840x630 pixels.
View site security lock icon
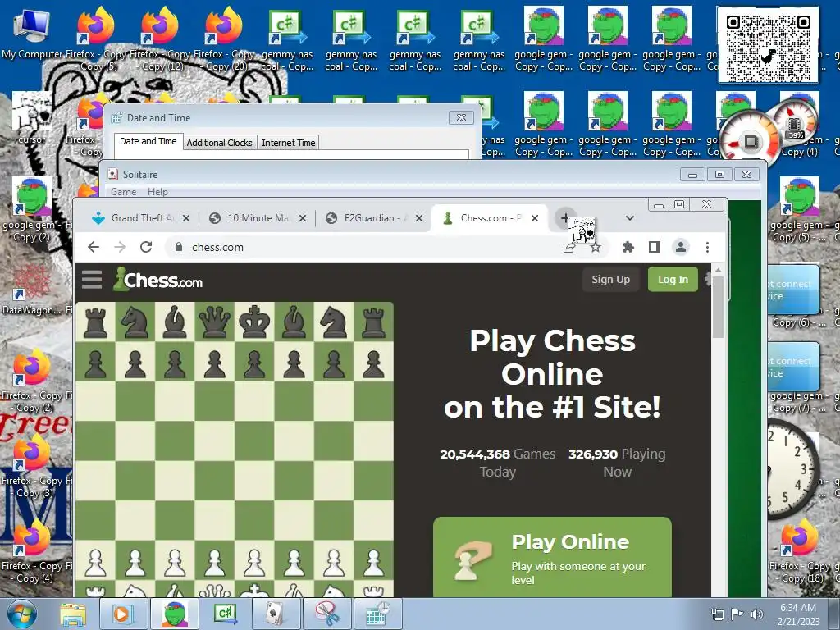pos(179,247)
